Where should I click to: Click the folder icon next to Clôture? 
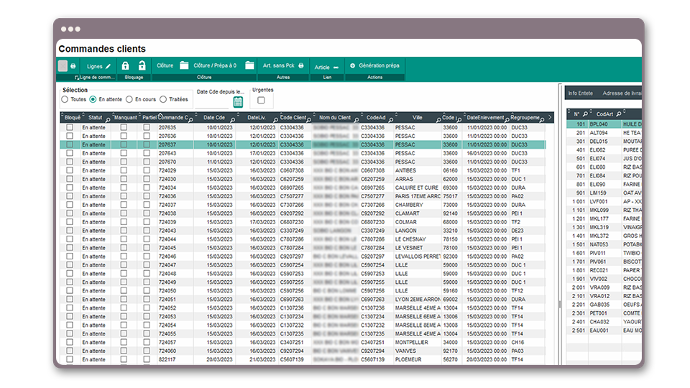coord(184,66)
